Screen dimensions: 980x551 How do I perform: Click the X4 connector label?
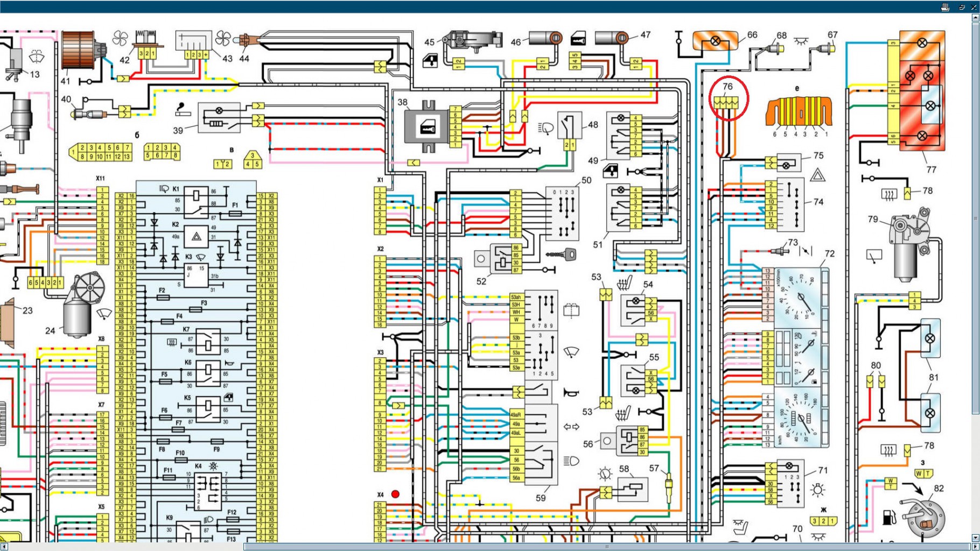[380, 495]
